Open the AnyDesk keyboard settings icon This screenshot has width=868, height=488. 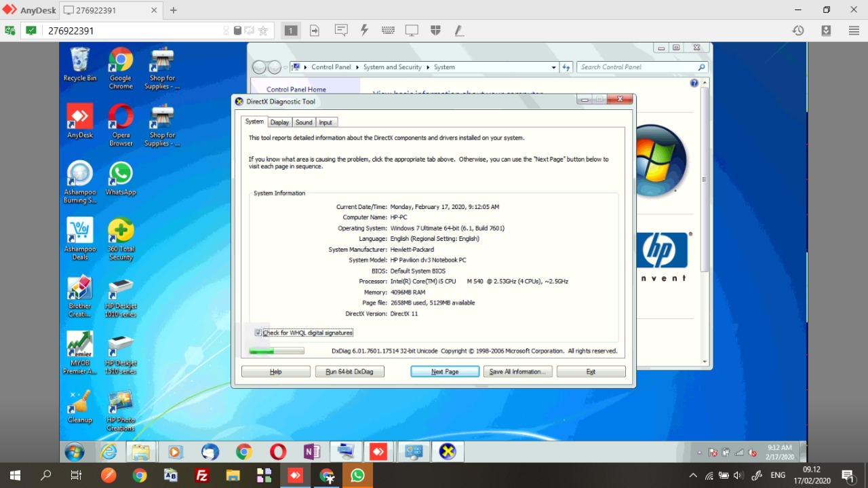coord(388,31)
